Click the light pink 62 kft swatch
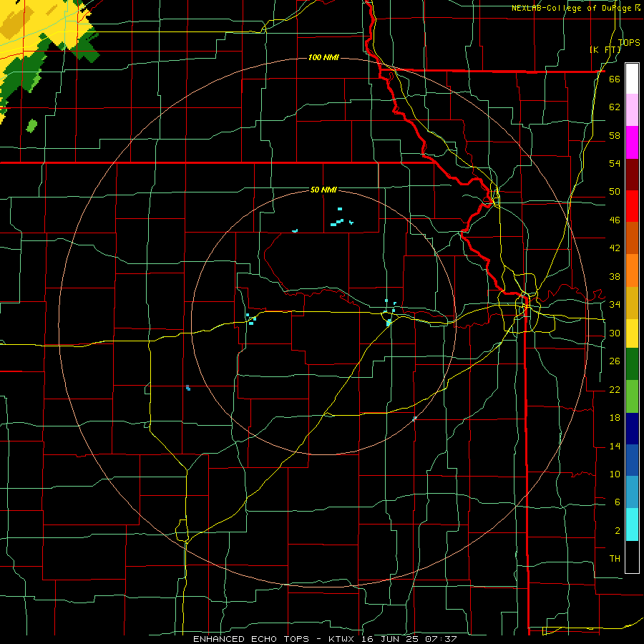Image resolution: width=644 pixels, height=644 pixels. pyautogui.click(x=632, y=110)
